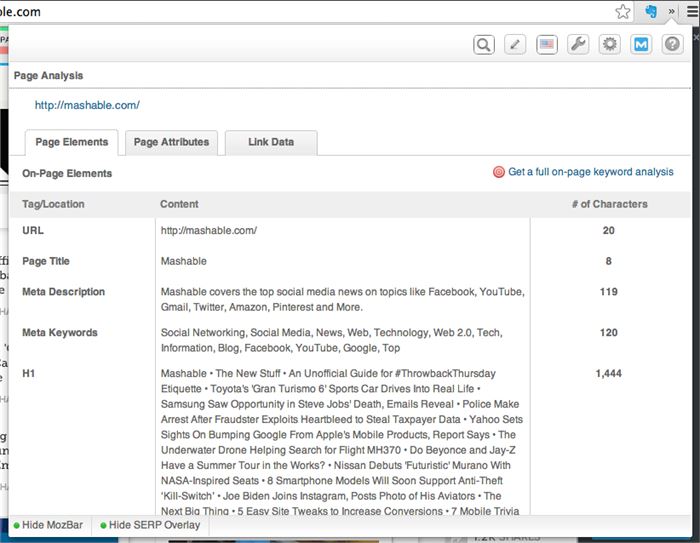The image size is (700, 543).
Task: Click 'Get a full on-page keyword analysis' link
Action: pos(590,172)
